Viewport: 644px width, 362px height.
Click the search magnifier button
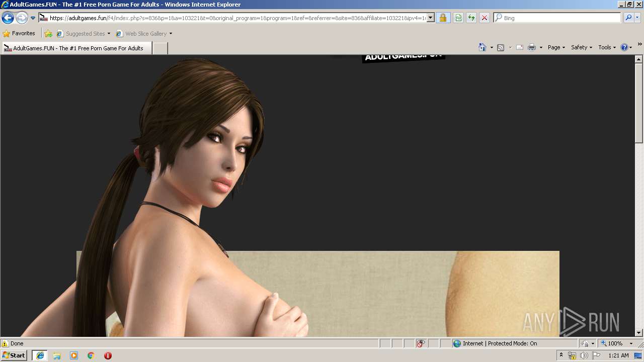point(628,18)
